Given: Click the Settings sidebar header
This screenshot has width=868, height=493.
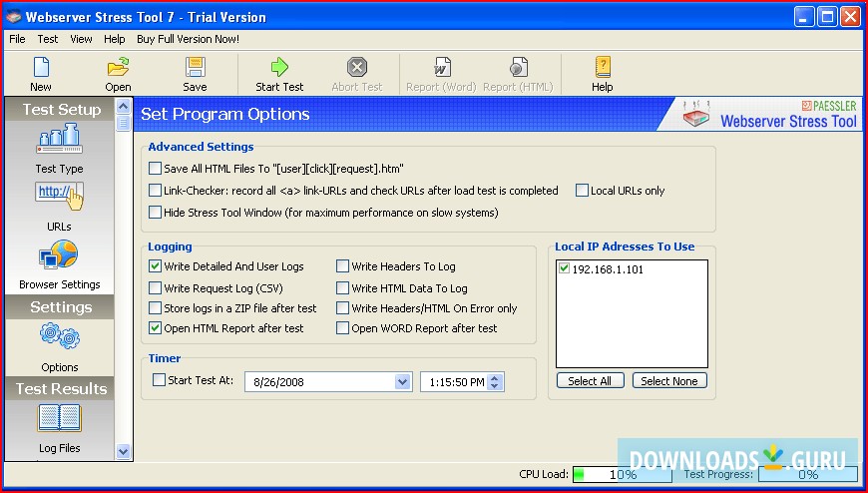Looking at the screenshot, I should (59, 307).
